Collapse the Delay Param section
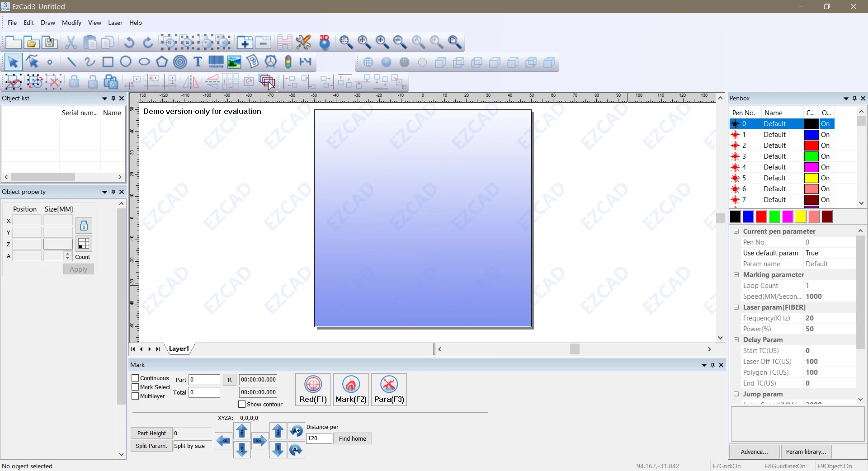 (x=736, y=340)
